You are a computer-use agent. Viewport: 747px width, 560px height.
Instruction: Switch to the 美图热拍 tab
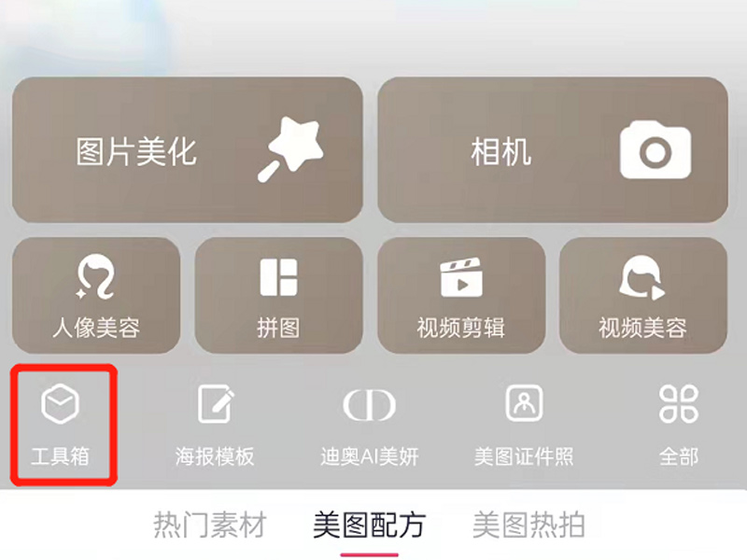click(529, 525)
